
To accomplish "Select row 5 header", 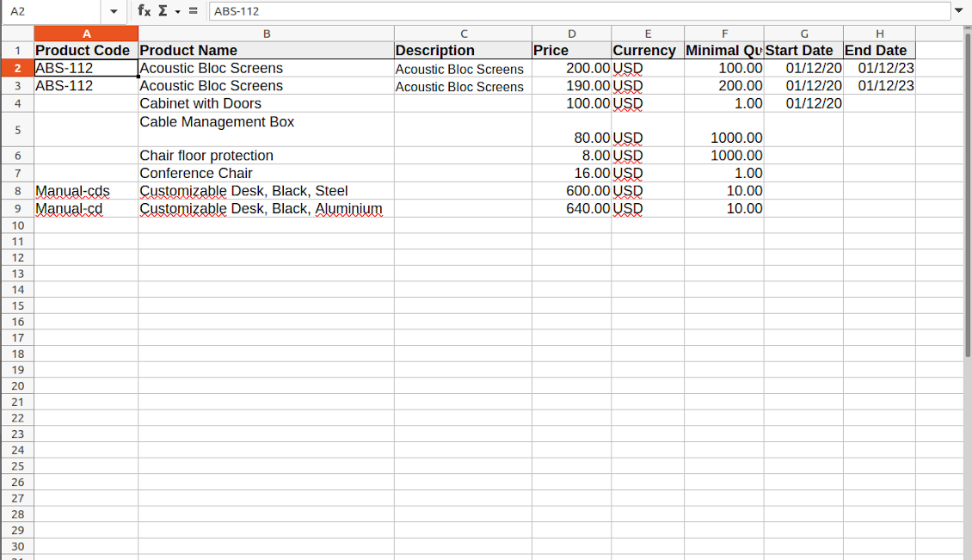I will coord(17,130).
